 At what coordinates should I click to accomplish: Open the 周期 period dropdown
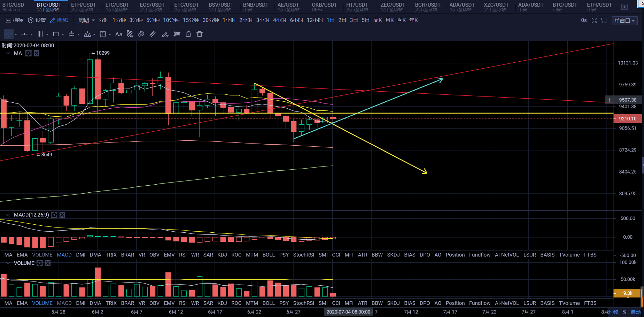tap(86, 21)
